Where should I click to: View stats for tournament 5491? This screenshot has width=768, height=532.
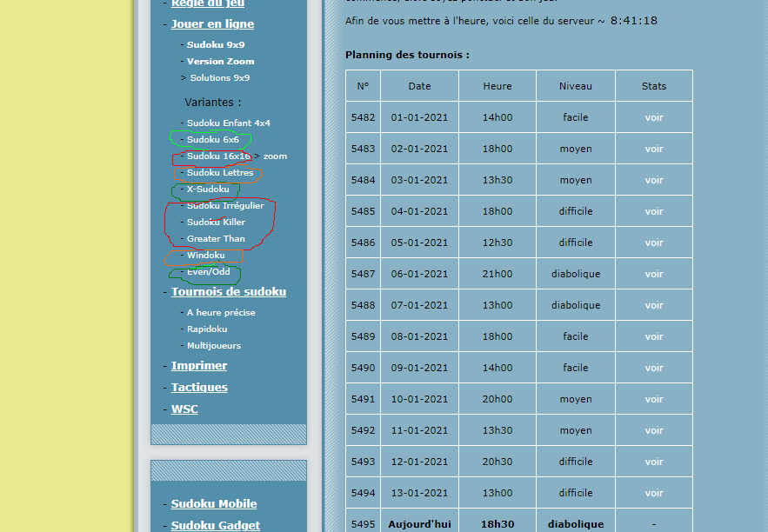tap(654, 399)
